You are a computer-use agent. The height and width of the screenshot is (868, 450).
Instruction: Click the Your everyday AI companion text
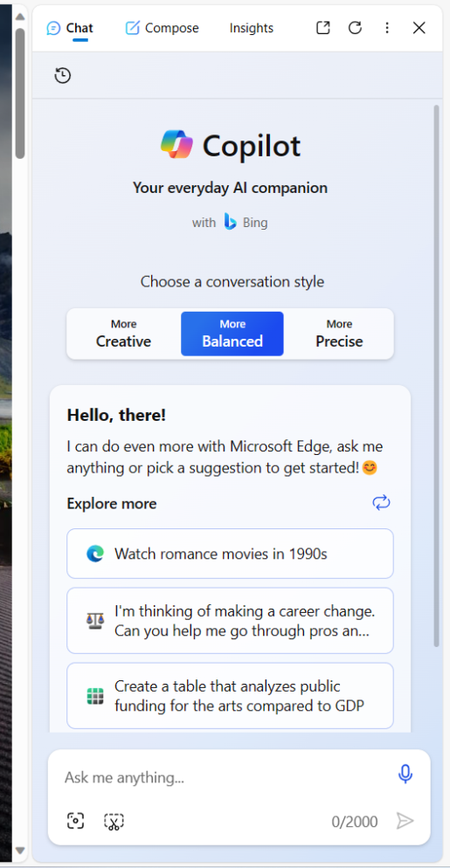[230, 188]
